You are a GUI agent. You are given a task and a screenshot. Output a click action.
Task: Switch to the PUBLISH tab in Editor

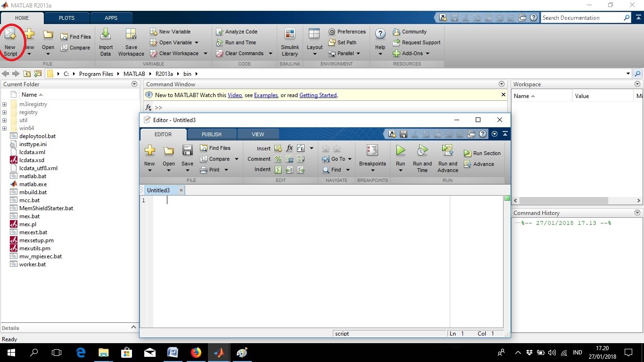coord(211,134)
